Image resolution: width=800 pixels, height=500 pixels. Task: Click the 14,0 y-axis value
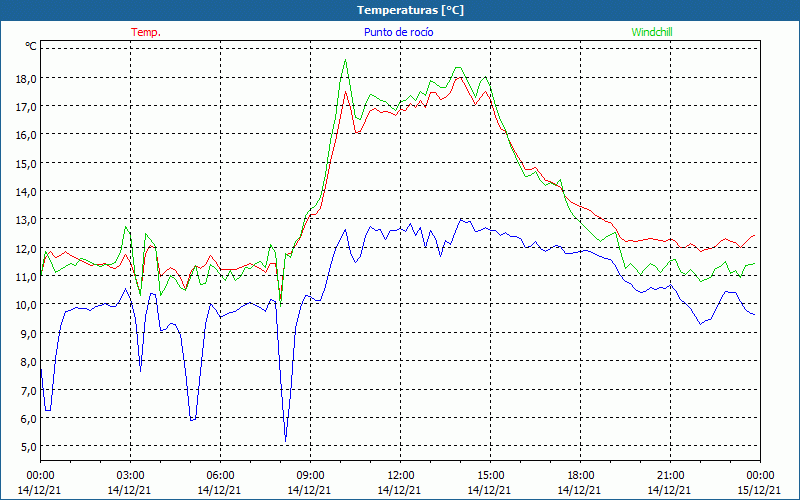click(x=28, y=191)
